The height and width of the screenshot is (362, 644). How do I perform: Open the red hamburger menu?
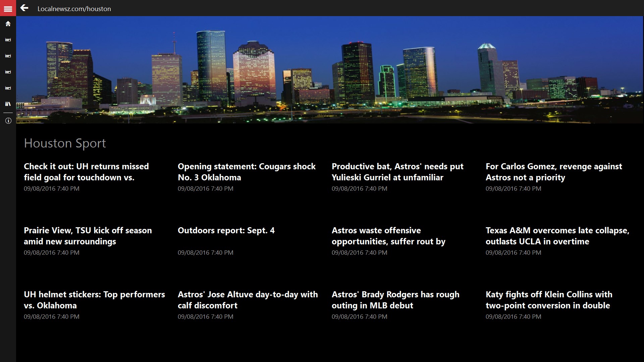tap(8, 8)
